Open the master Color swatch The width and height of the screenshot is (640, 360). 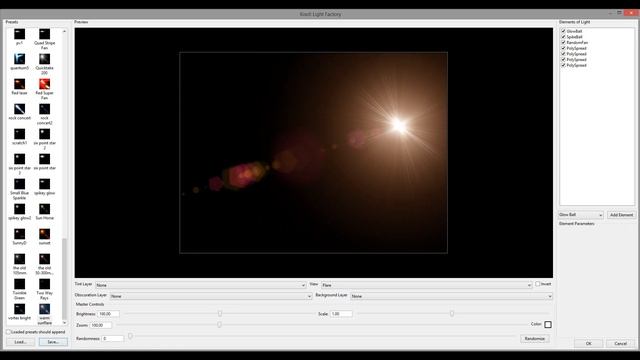(548, 324)
